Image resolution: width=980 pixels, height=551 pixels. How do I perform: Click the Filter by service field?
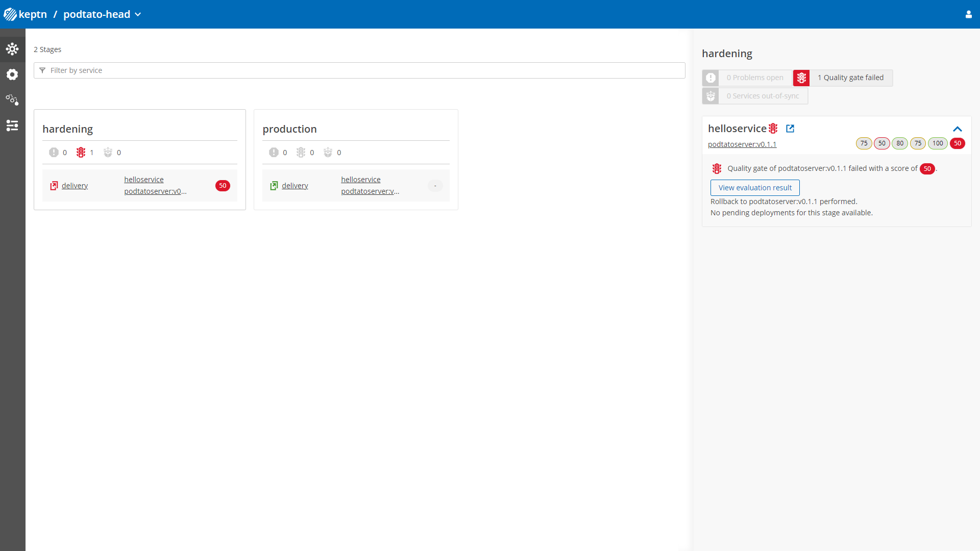pyautogui.click(x=359, y=70)
